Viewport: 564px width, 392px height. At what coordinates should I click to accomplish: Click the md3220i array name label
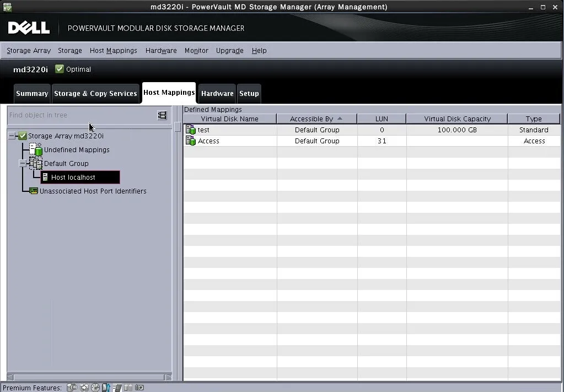tap(30, 69)
